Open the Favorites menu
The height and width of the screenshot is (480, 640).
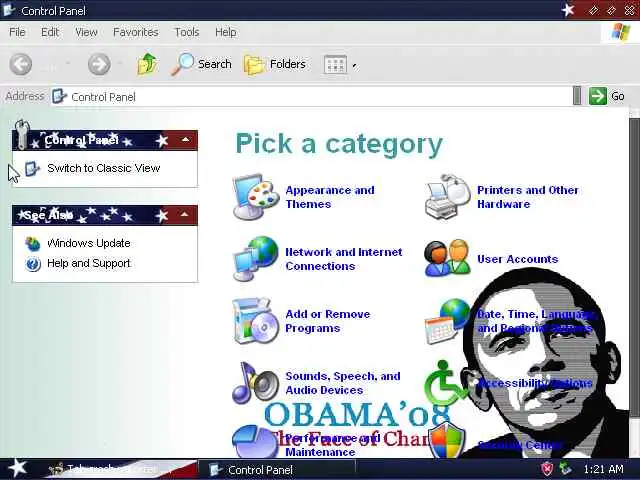click(x=136, y=32)
